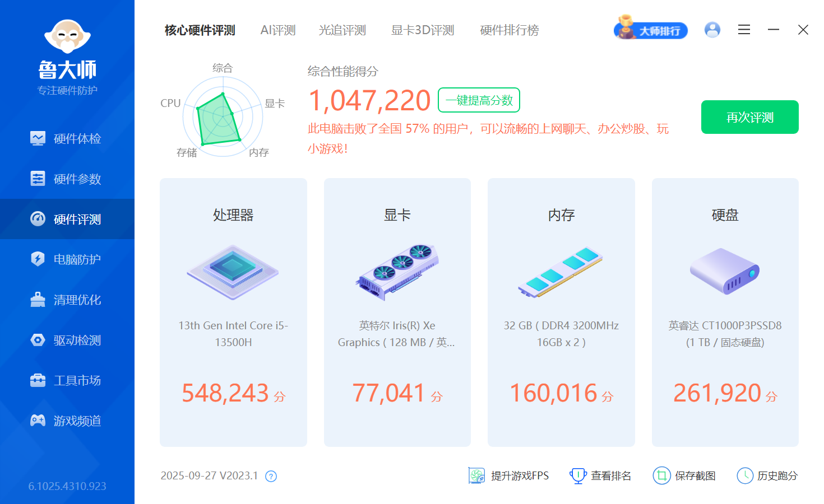The width and height of the screenshot is (824, 504).
Task: Switch to 显卡3D评测 tab
Action: click(x=423, y=30)
